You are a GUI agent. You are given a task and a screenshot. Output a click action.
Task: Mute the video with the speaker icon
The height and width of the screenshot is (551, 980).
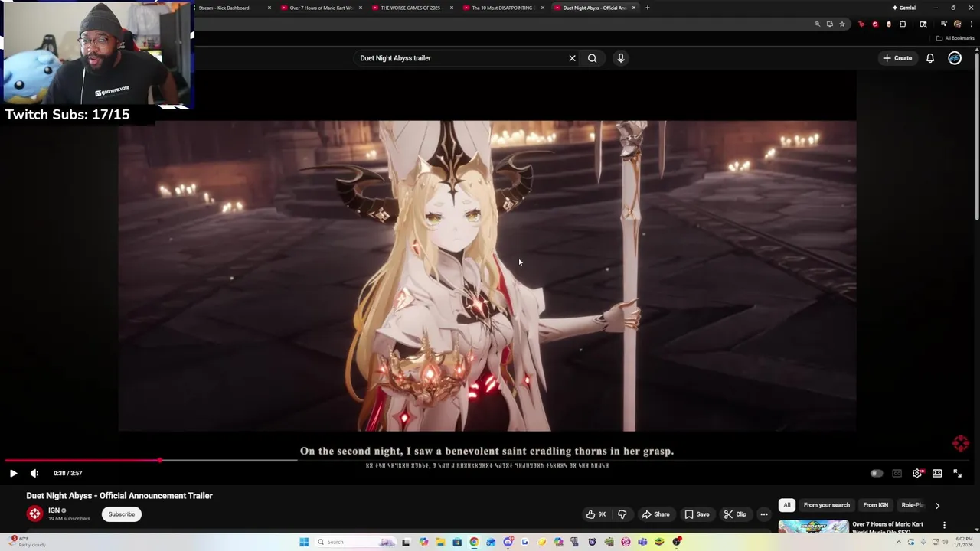(x=34, y=473)
